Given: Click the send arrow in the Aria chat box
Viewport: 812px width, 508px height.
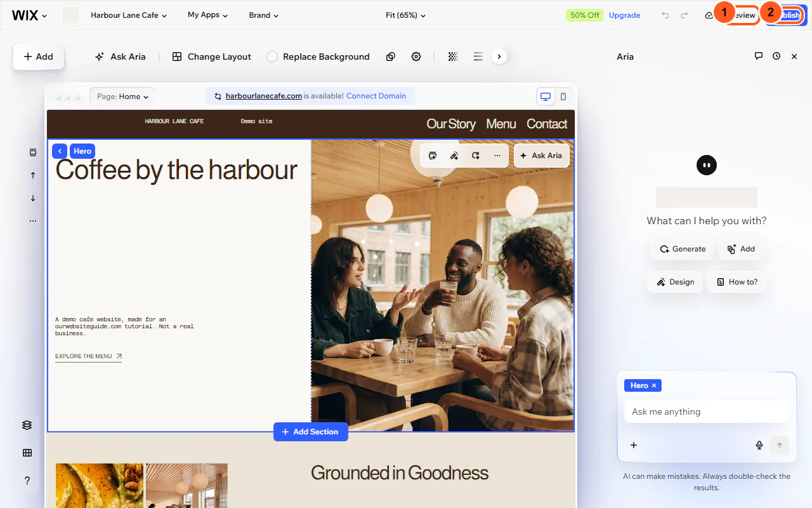Looking at the screenshot, I should [780, 445].
